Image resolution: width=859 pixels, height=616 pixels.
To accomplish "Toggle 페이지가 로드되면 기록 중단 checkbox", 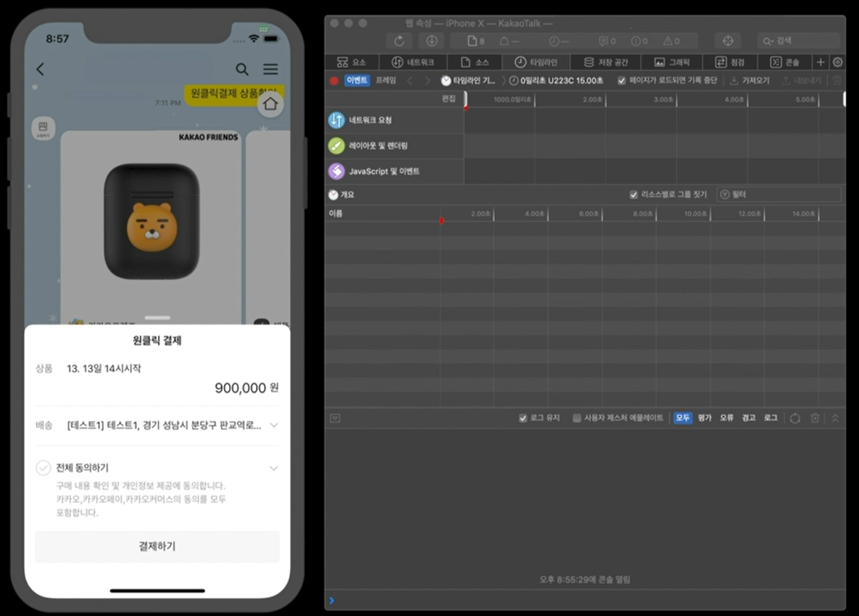I will 621,81.
